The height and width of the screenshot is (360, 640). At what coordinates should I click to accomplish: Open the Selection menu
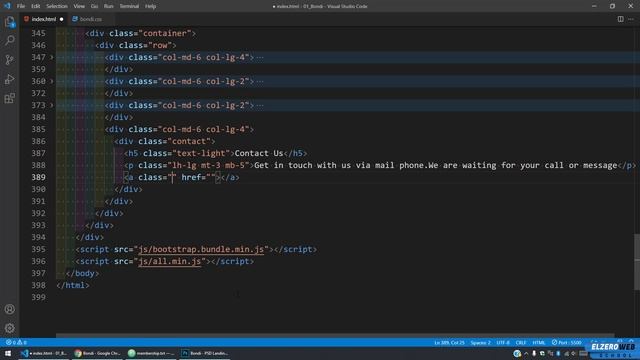coord(57,6)
